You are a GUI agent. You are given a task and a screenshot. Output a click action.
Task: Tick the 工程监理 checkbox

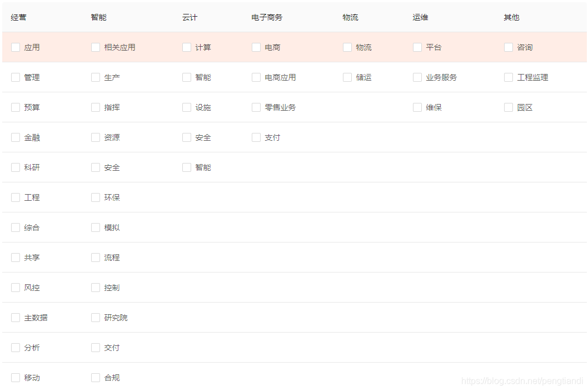[509, 77]
